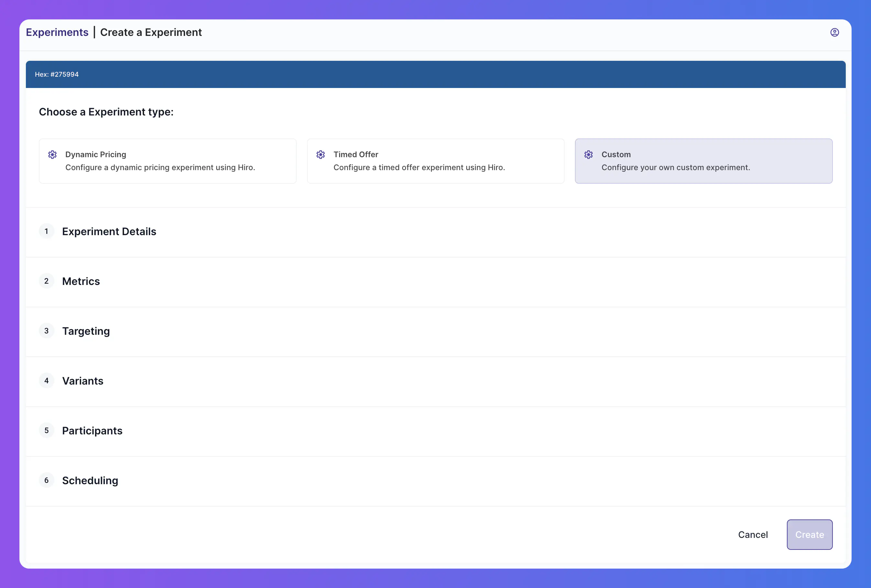Open the user profile icon

834,32
